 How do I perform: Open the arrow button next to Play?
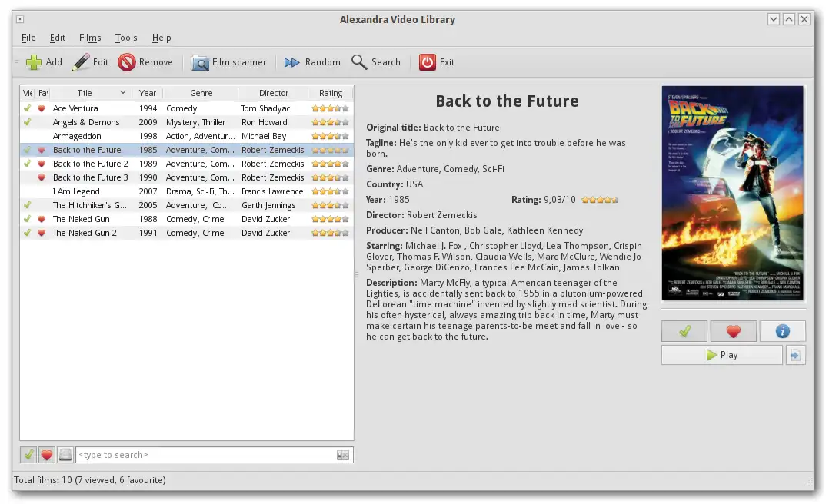click(x=795, y=356)
